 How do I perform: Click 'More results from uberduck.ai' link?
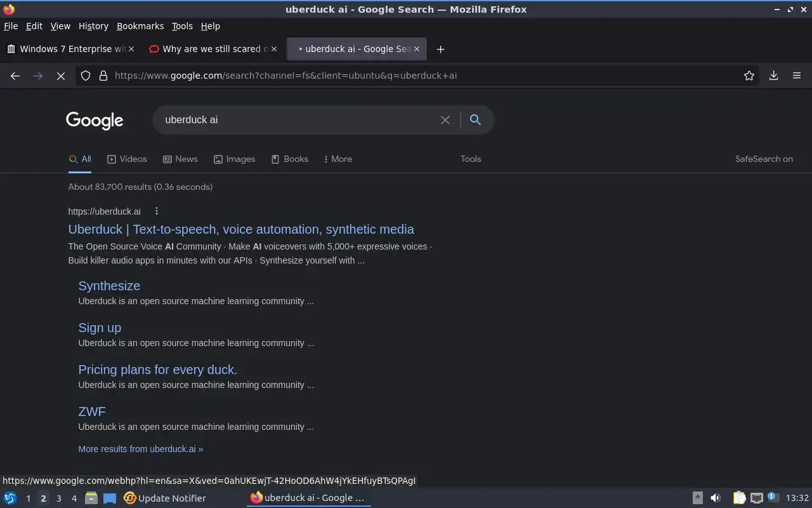(141, 449)
